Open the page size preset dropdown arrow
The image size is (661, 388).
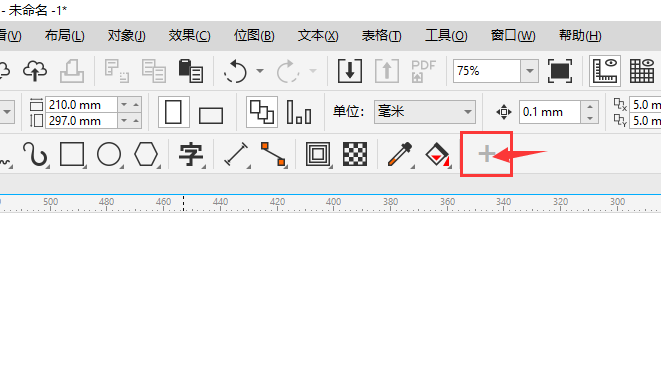(x=7, y=112)
